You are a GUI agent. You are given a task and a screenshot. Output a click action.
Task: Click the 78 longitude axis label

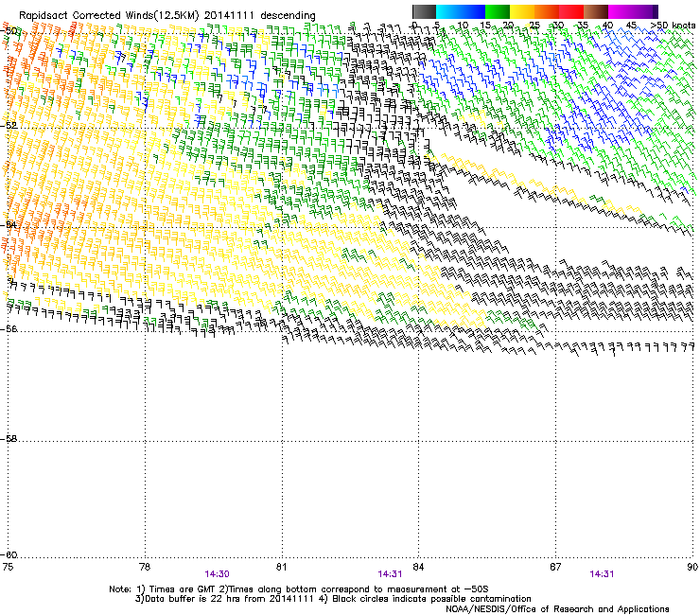point(145,567)
